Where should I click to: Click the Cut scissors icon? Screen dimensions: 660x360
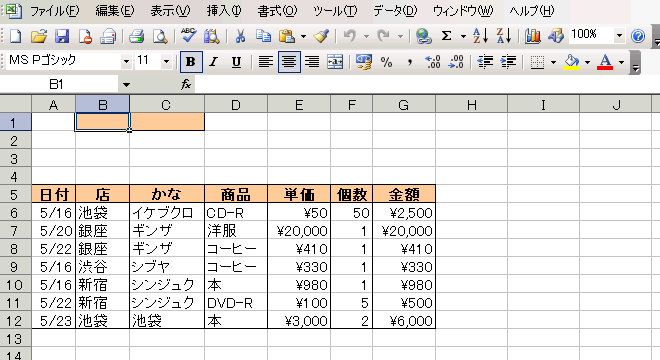[240, 37]
